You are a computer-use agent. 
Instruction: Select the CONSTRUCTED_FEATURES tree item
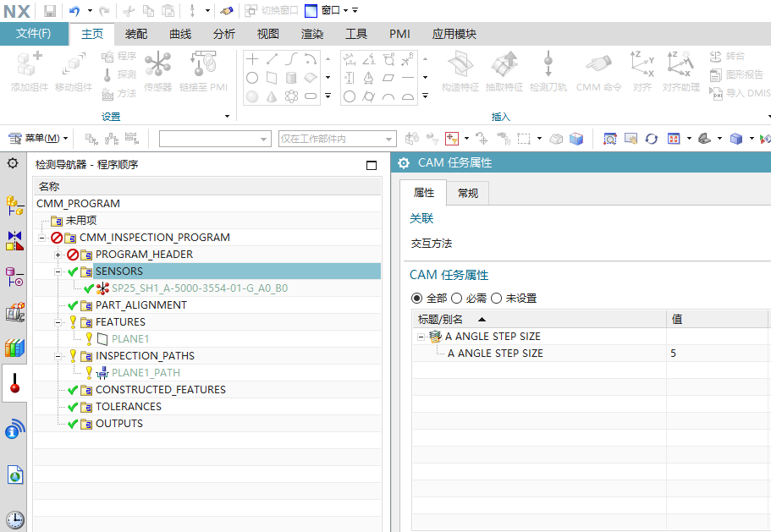pos(160,390)
